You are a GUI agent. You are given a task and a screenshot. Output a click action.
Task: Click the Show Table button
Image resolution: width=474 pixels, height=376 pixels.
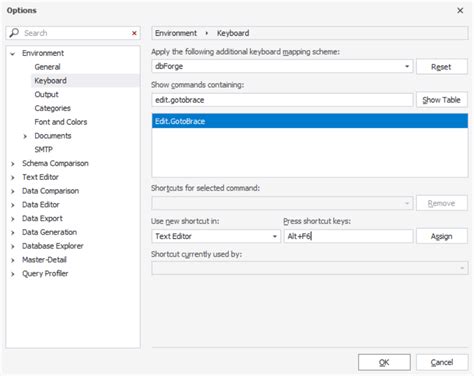click(442, 100)
